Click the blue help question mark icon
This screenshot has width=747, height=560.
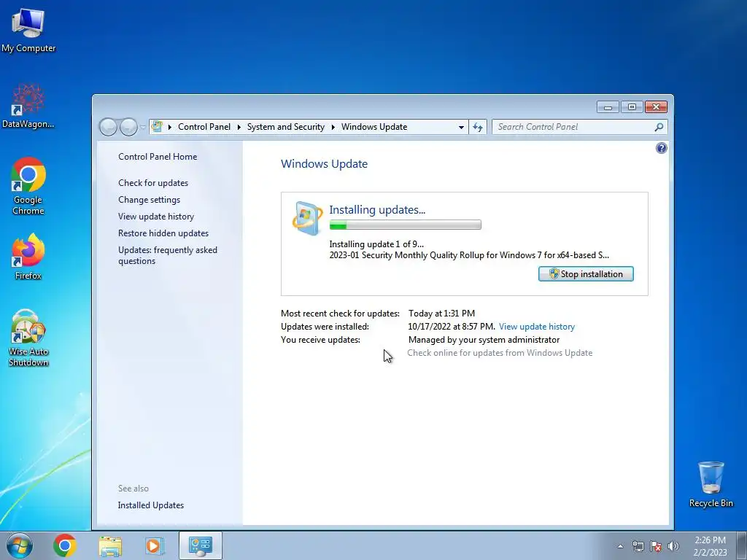(x=661, y=148)
